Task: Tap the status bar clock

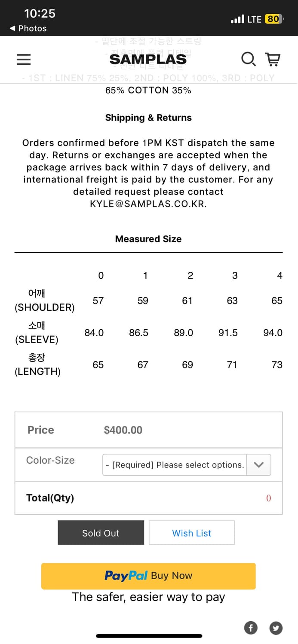Action: pos(40,14)
